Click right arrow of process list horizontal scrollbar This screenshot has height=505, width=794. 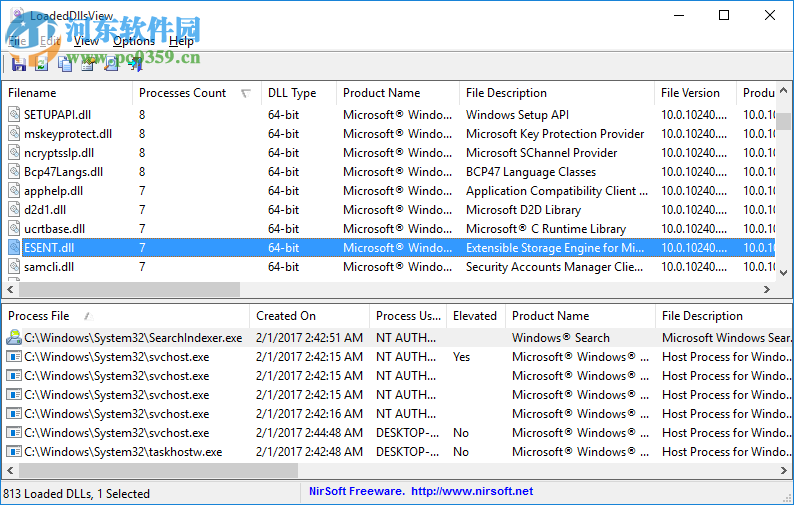[x=784, y=471]
